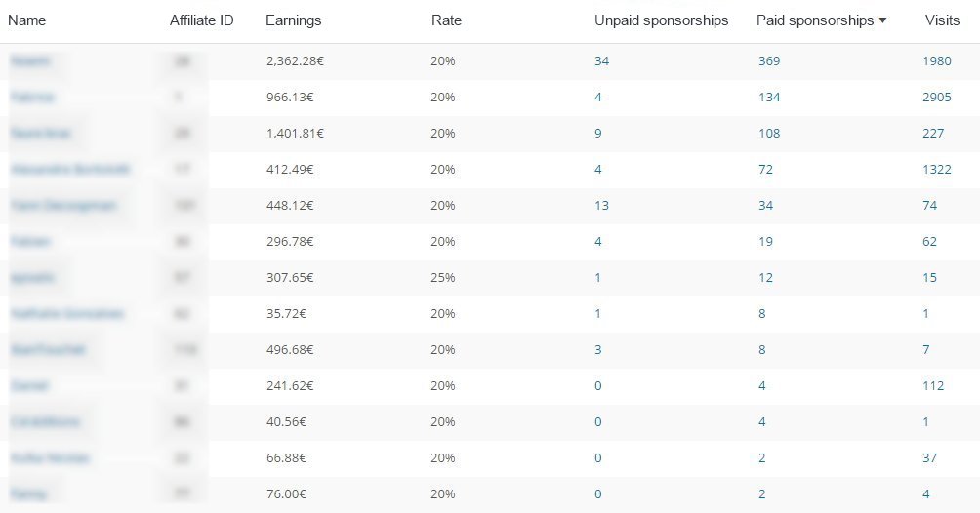980x513 pixels.
Task: Sort by the Affiliate ID column header
Action: [x=201, y=20]
